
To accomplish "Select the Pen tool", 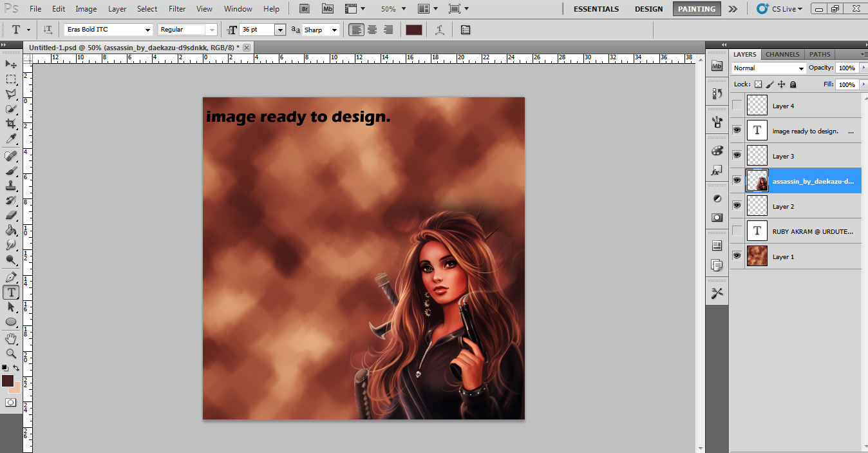I will click(x=11, y=277).
